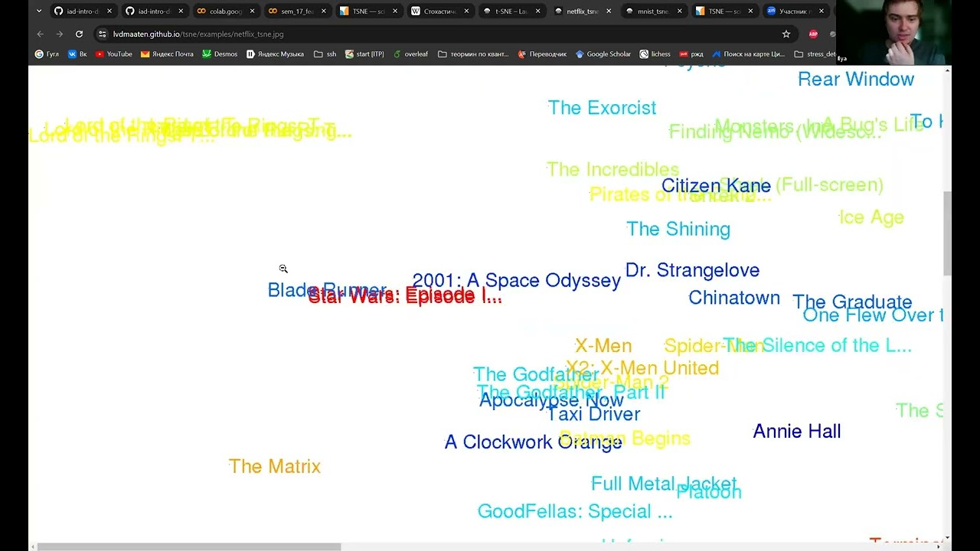Screen dimensions: 980x551
Task: Click the 'The Graduate' label
Action: tap(852, 302)
